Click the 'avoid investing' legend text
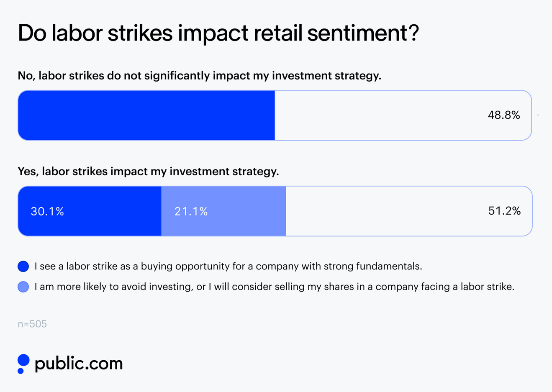This screenshot has width=552, height=392. coord(274,287)
